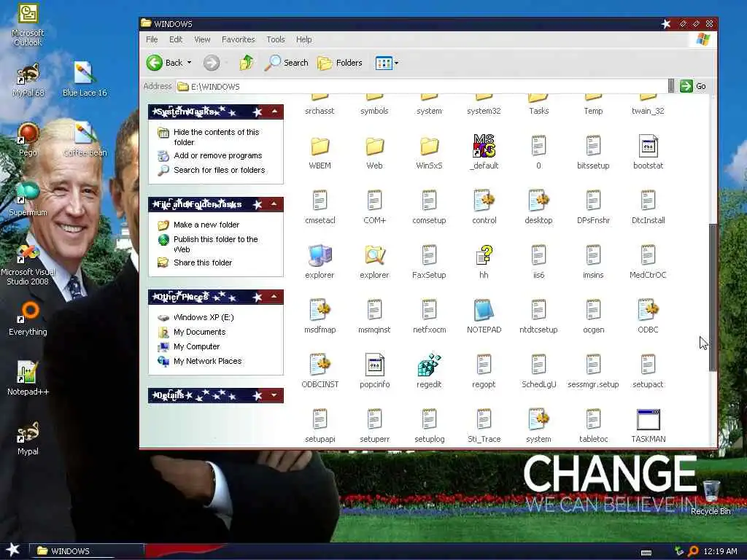Screen dimensions: 747x560
Task: Select the explorer application with monitor icon
Action: 320,256
